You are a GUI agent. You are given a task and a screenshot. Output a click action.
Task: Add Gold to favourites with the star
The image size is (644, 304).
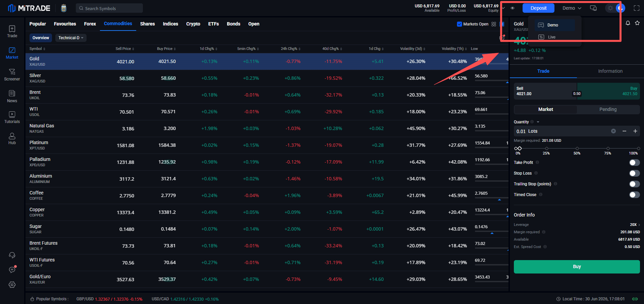(x=637, y=23)
